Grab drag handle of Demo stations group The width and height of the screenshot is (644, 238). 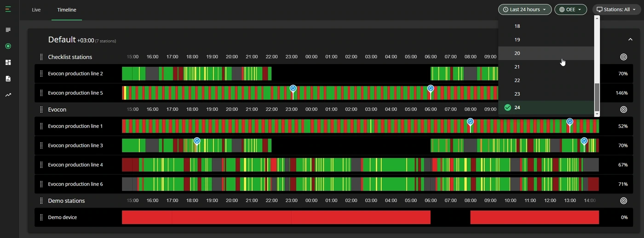pos(41,201)
